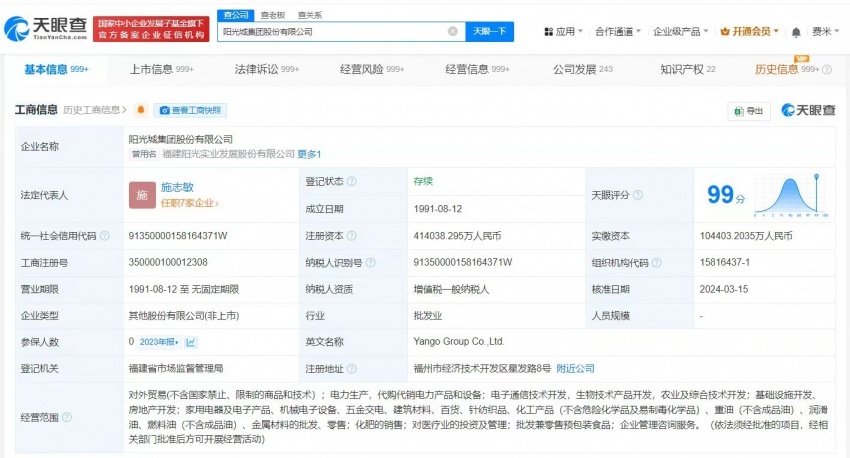Click the 查看工商快照 button
This screenshot has width=850, height=458.
[x=190, y=110]
